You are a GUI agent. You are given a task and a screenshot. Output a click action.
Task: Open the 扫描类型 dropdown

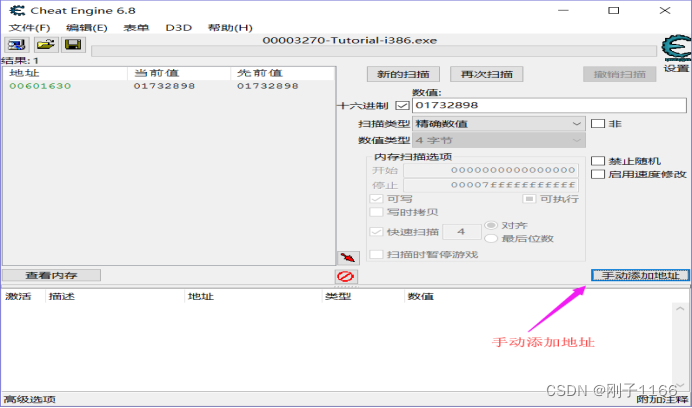click(499, 124)
